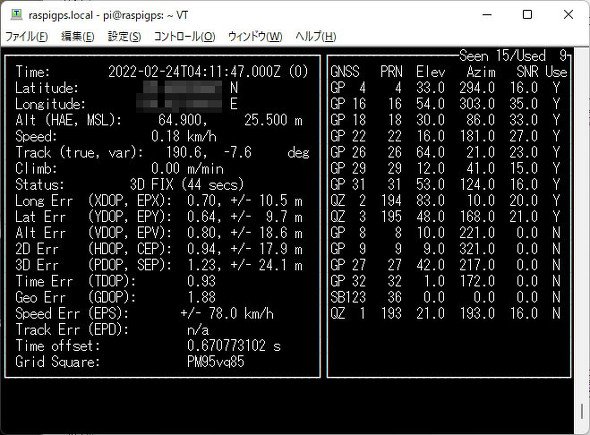
Task: Click azimuth 172.0 in the GP 32 row
Action: pyautogui.click(x=477, y=281)
